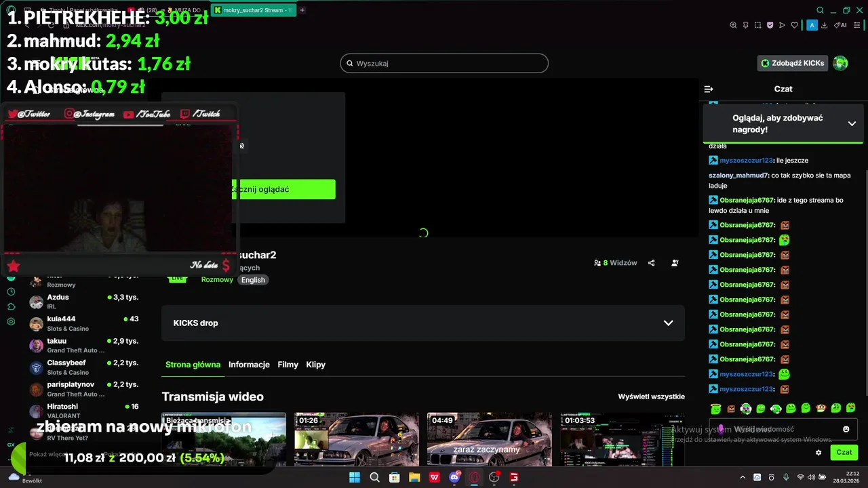Open the easy setup sliders icon

coord(859,25)
